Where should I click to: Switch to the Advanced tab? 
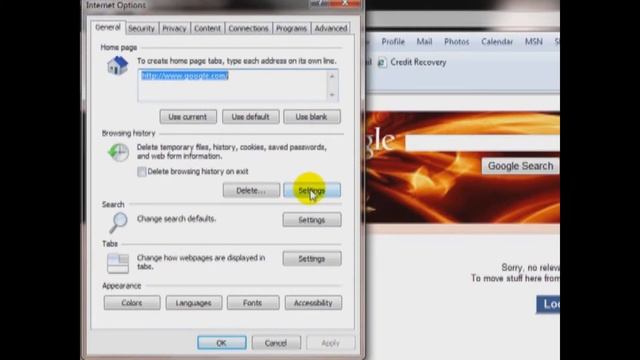pyautogui.click(x=331, y=28)
